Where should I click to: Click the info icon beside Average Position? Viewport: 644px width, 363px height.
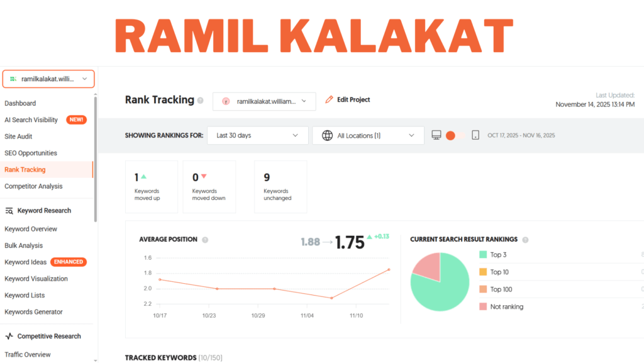205,240
